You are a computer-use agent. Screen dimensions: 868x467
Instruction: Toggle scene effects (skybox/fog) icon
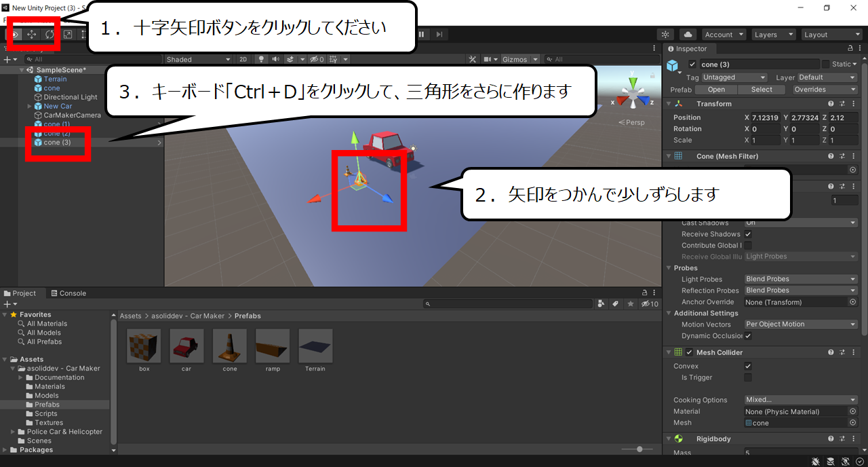290,60
